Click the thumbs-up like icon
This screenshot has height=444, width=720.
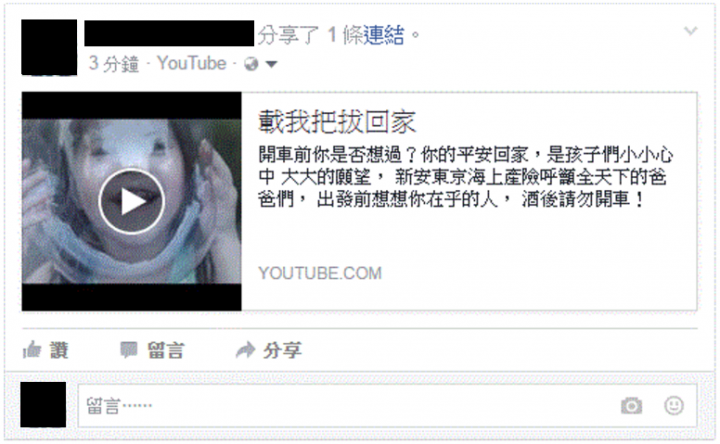(32, 350)
